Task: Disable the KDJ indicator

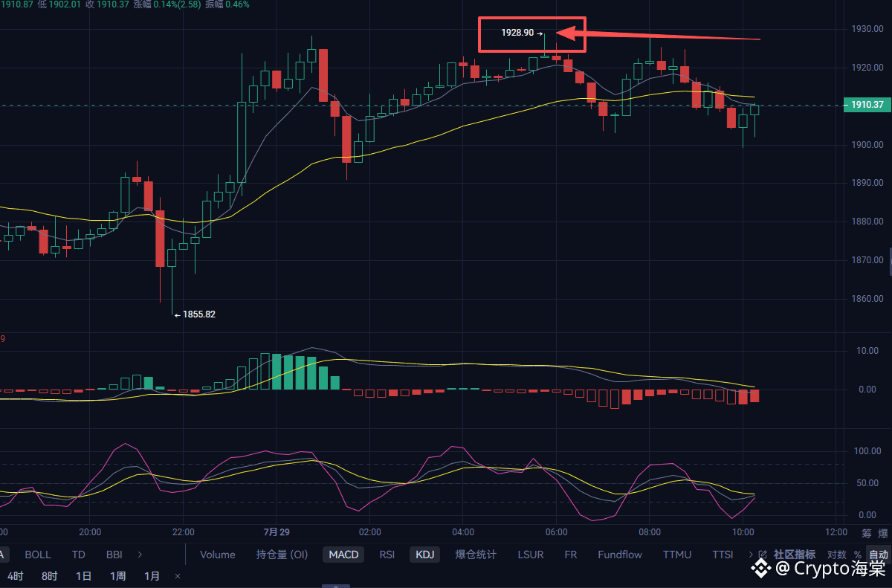Action: point(424,555)
